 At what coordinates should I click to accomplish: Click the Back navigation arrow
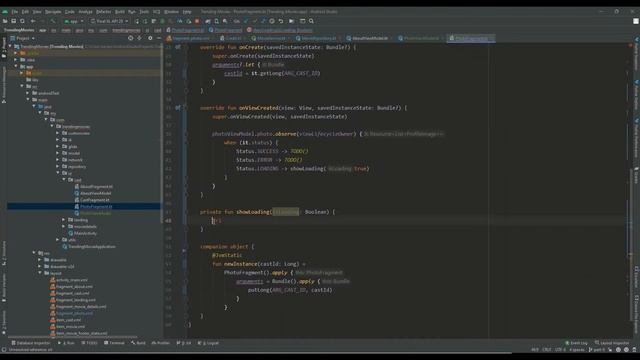[33, 21]
